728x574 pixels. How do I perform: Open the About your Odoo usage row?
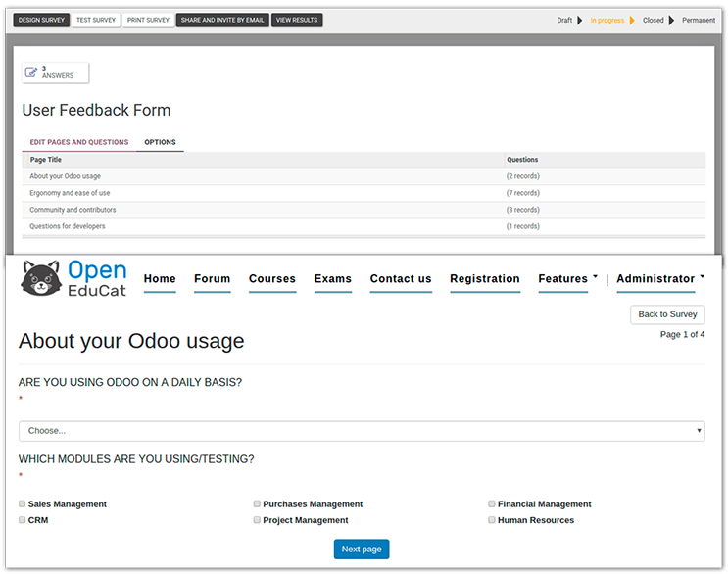click(x=364, y=176)
